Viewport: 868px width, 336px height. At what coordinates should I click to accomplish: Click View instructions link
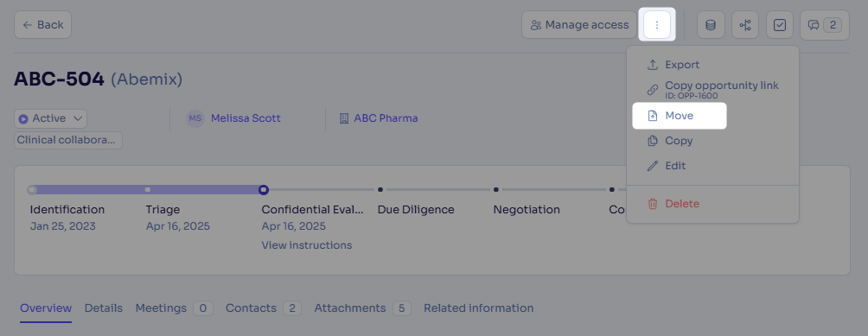tap(307, 245)
